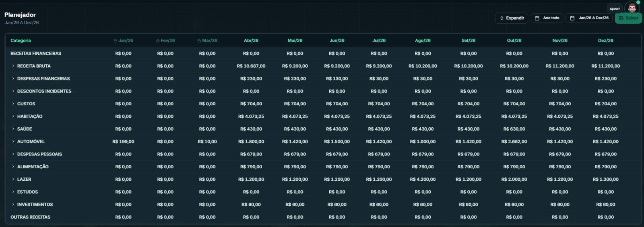Expand the LAZER category row
The width and height of the screenshot is (644, 227).
click(13, 179)
